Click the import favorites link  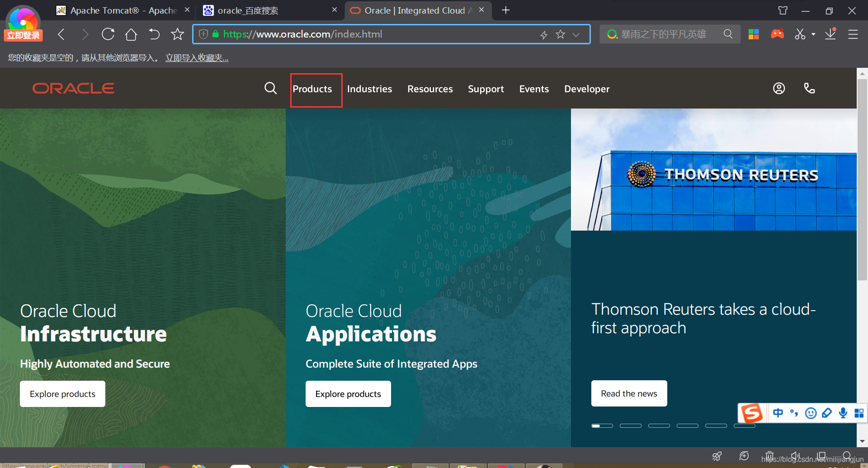click(x=197, y=58)
